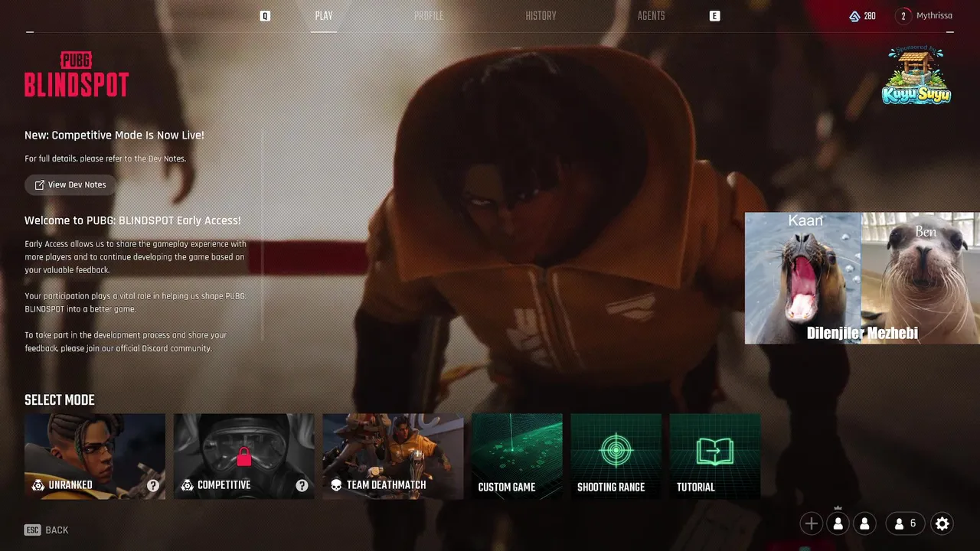Screen dimensions: 980x551
Task: Show help for COMPETITIVE mode
Action: click(x=302, y=485)
